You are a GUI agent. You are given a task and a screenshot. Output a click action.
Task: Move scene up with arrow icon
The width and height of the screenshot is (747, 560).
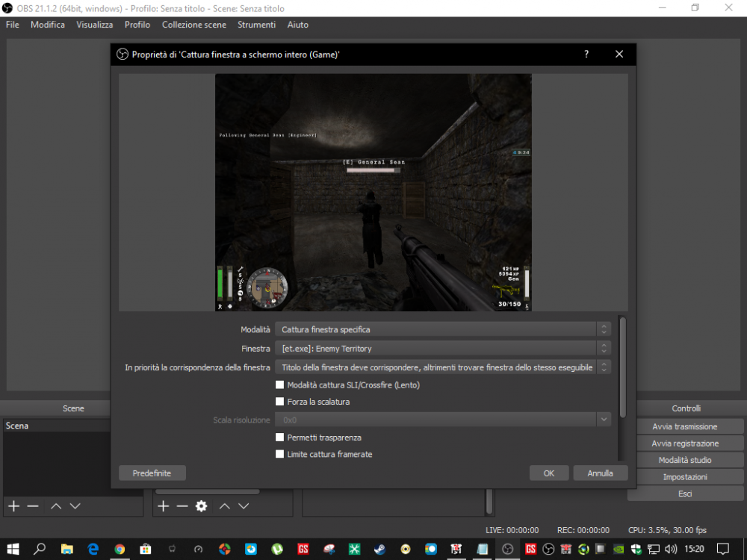point(56,506)
